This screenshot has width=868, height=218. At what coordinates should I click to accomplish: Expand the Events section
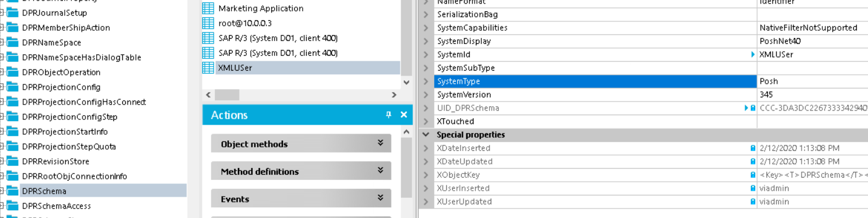tap(380, 198)
